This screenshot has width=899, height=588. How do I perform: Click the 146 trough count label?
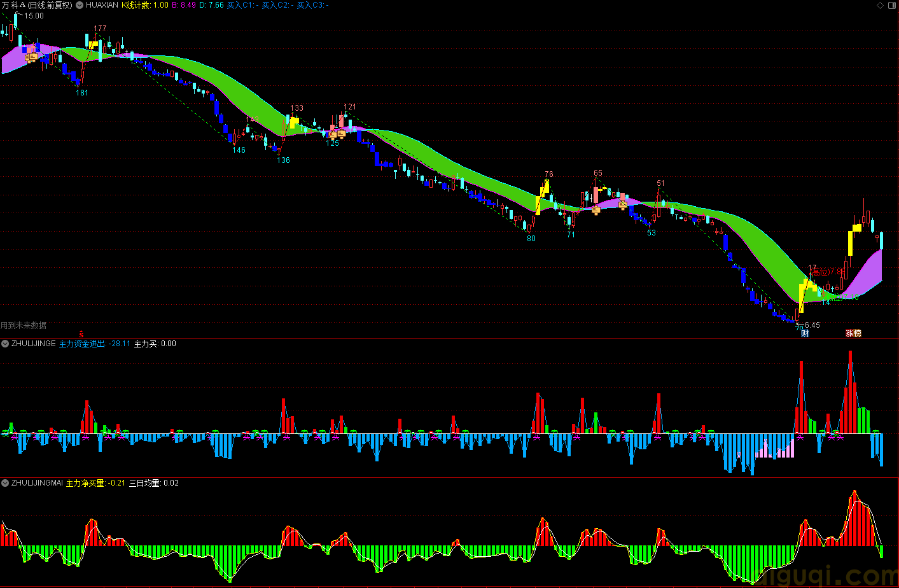click(x=239, y=150)
